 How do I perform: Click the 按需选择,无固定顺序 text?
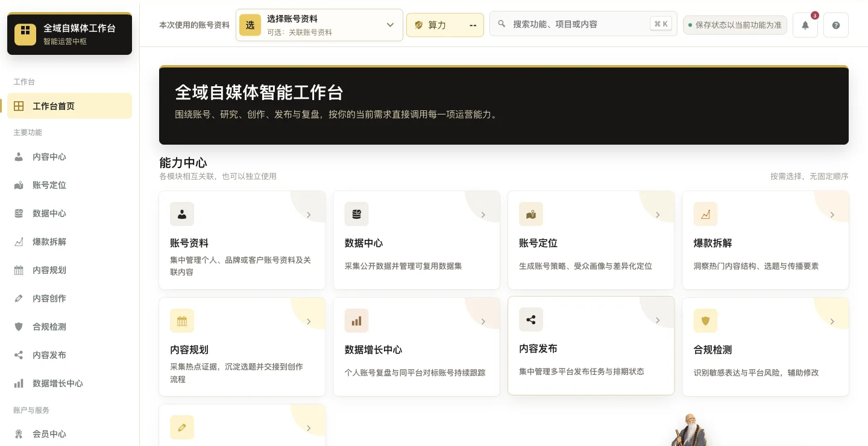click(809, 177)
